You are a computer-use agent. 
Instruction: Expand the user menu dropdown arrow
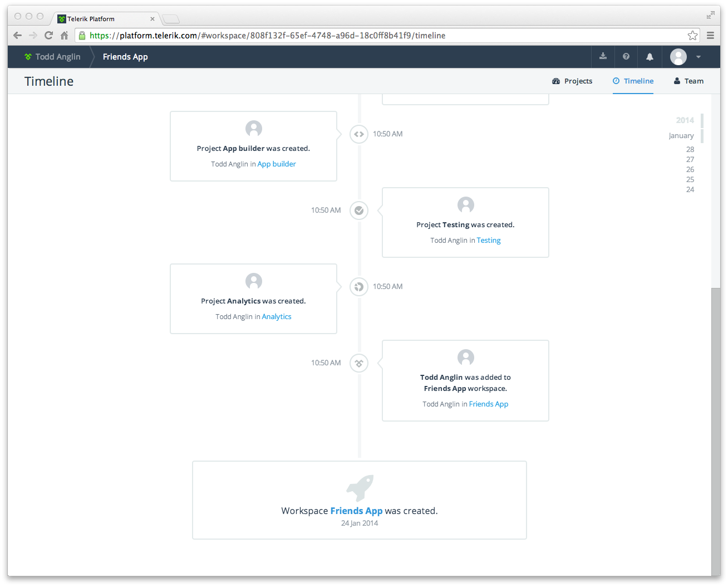pos(699,57)
